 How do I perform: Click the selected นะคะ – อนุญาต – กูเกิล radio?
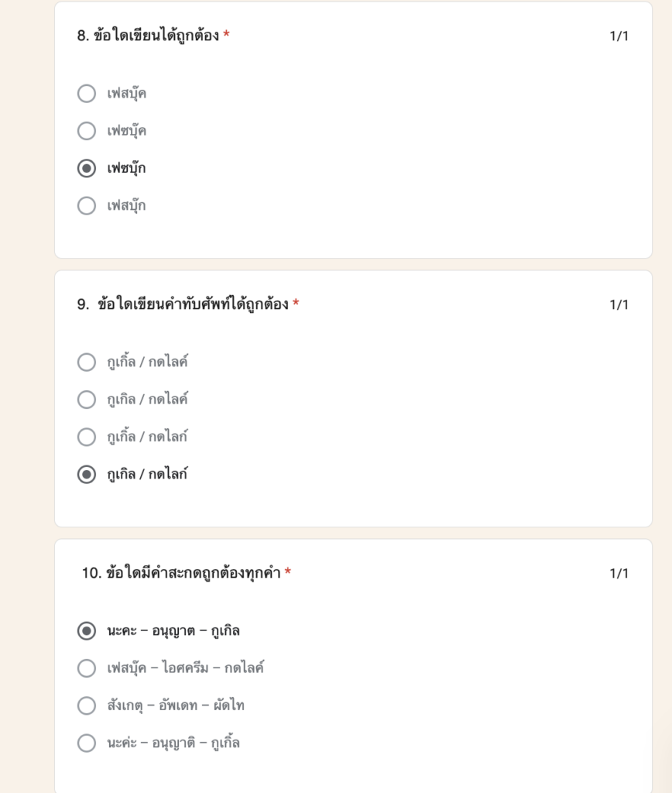point(87,631)
